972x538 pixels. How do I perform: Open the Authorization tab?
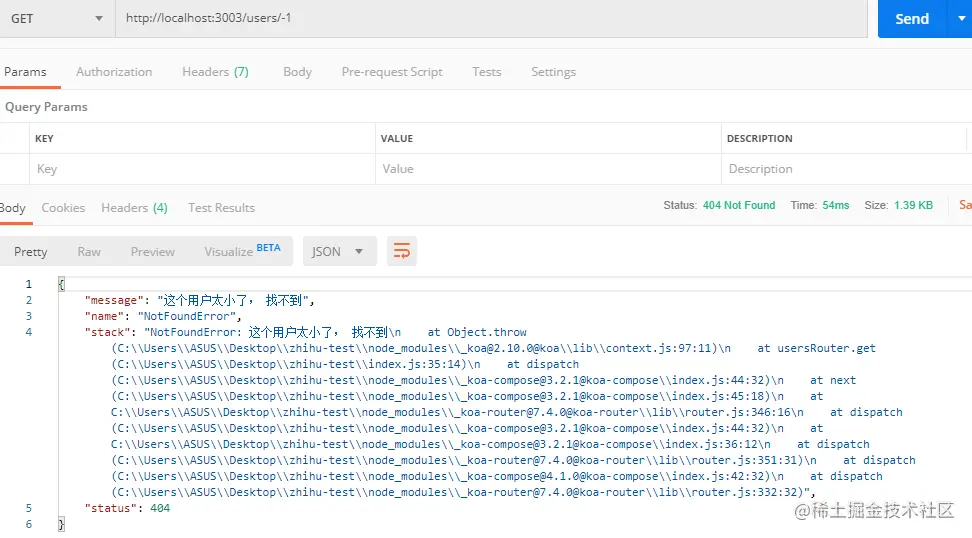point(114,72)
